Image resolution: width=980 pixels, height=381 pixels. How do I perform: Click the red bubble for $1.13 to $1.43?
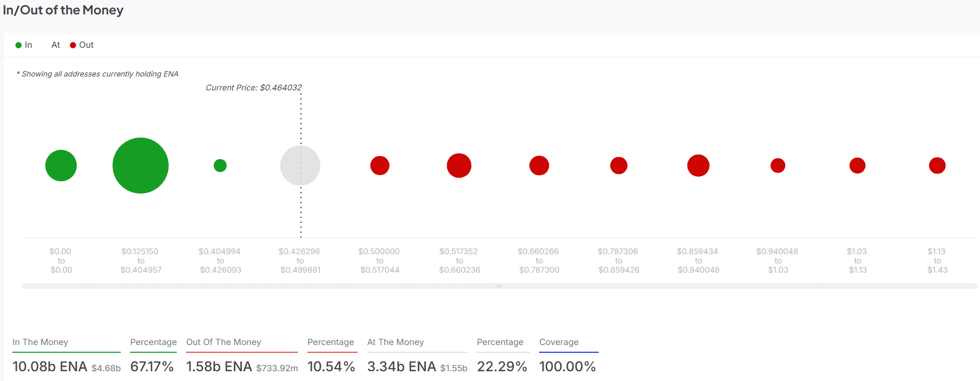click(937, 165)
